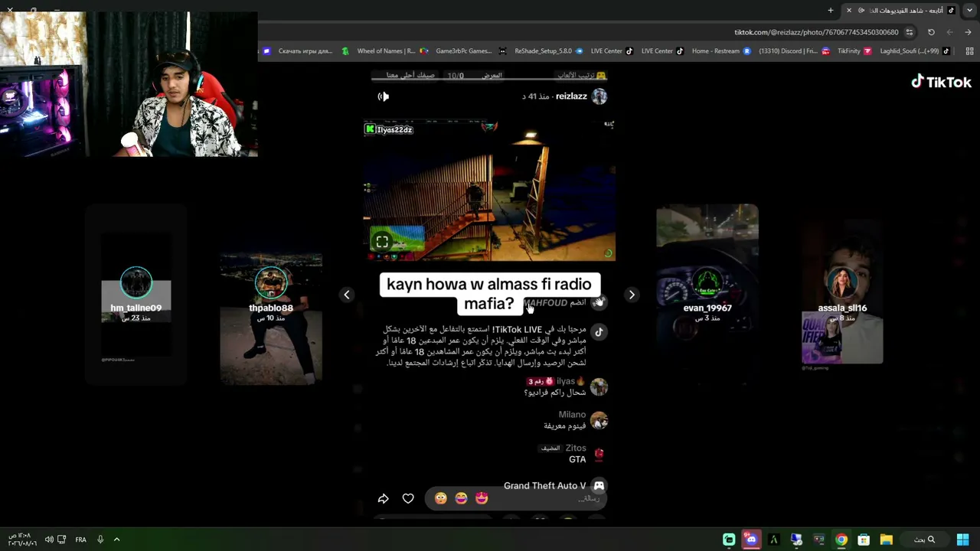Open Discord from the taskbar
The height and width of the screenshot is (551, 980).
tap(751, 540)
